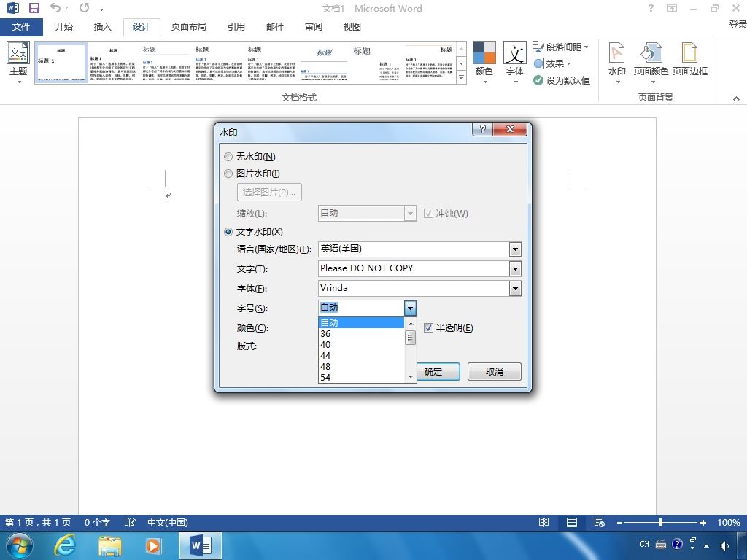Select No watermark (无水印) radio button
747x560 pixels.
point(228,157)
